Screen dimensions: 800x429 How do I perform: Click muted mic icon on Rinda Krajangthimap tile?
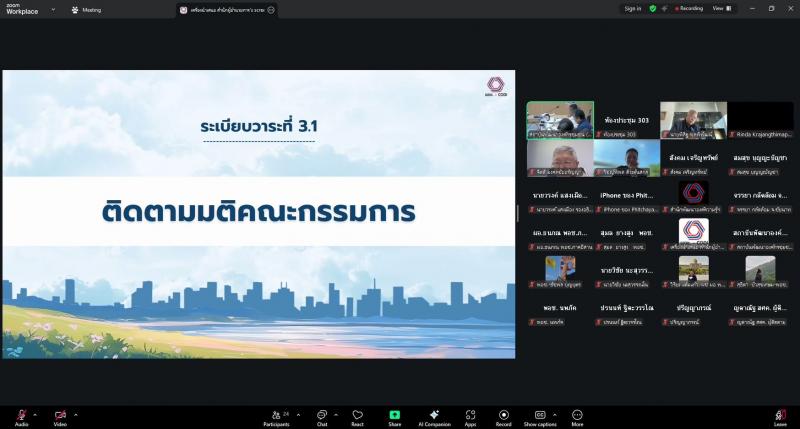click(732, 134)
